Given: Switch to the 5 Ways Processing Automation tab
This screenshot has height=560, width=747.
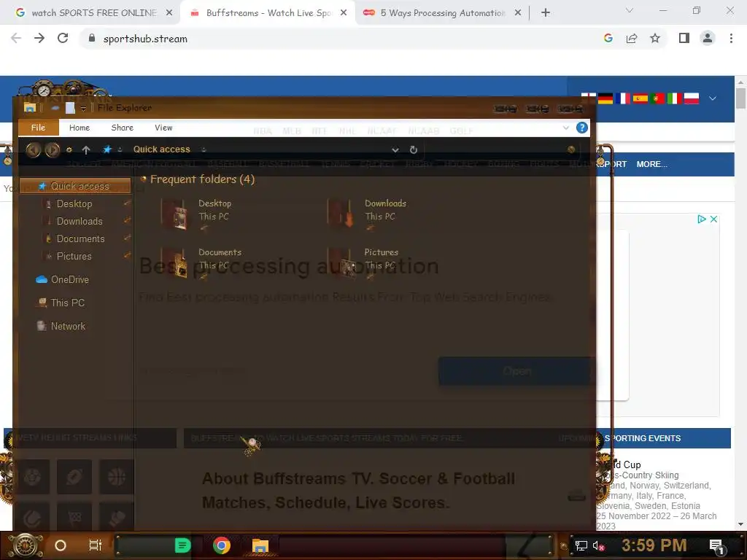Looking at the screenshot, I should pos(442,13).
